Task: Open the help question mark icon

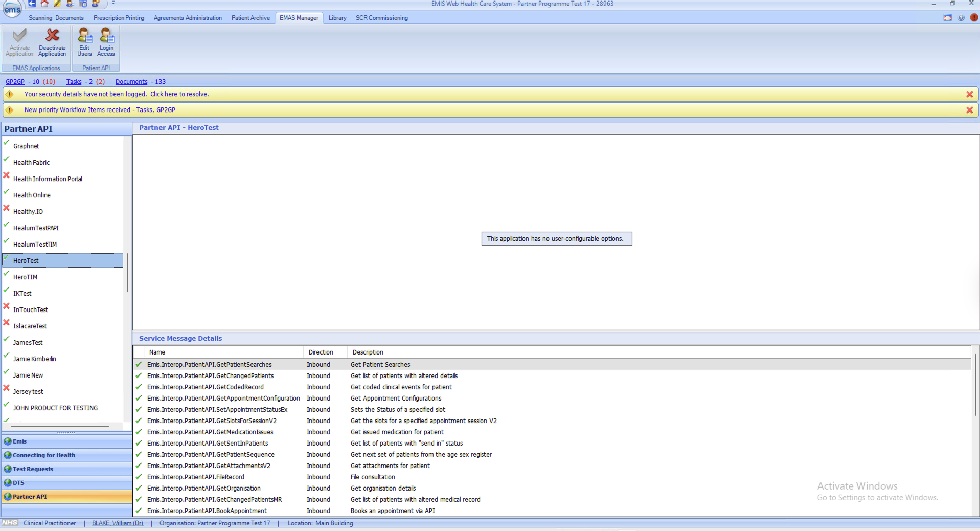Action: [x=961, y=18]
